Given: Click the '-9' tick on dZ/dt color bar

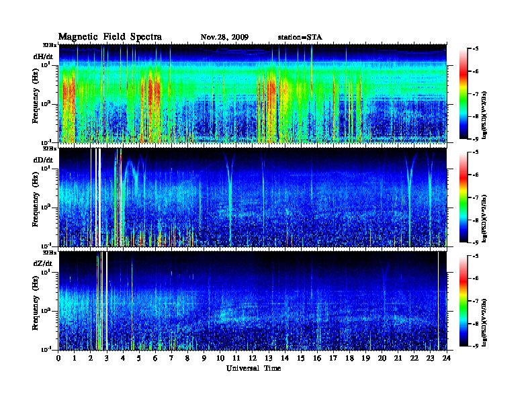Looking at the screenshot, I should [476, 346].
